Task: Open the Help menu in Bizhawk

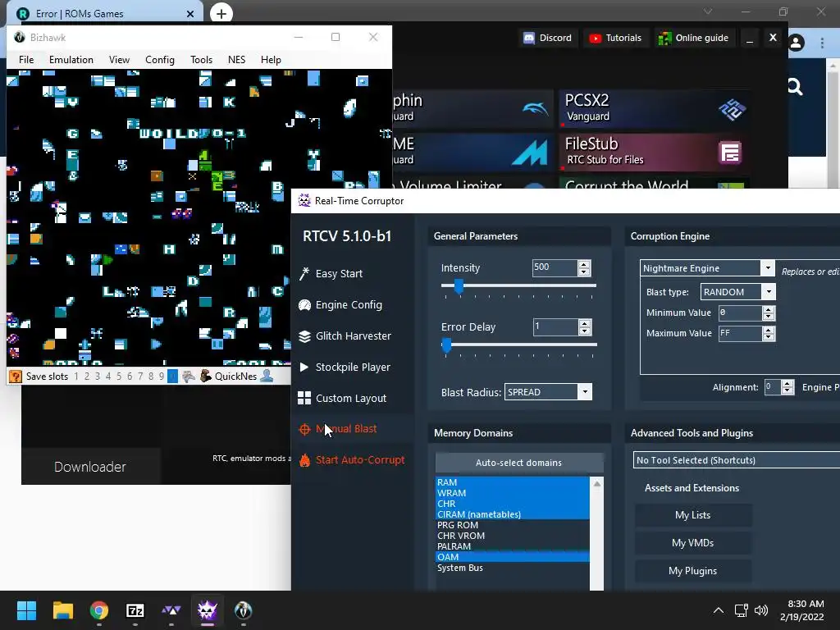Action: pyautogui.click(x=271, y=60)
